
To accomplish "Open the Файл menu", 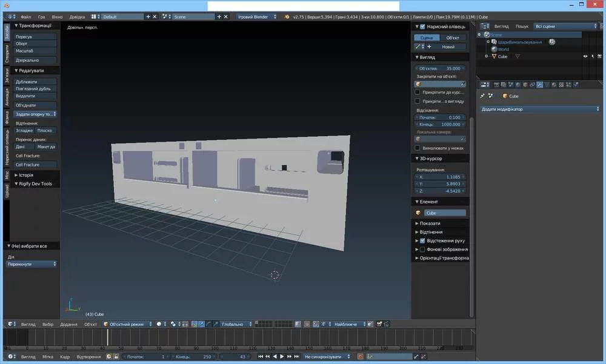I will pos(25,17).
